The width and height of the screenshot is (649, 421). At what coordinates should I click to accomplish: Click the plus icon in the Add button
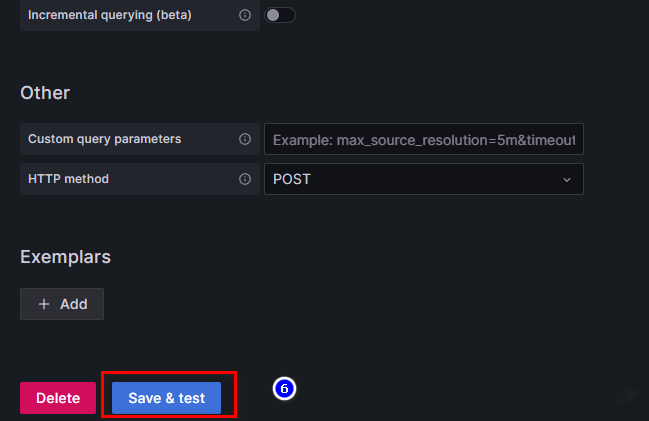point(44,304)
